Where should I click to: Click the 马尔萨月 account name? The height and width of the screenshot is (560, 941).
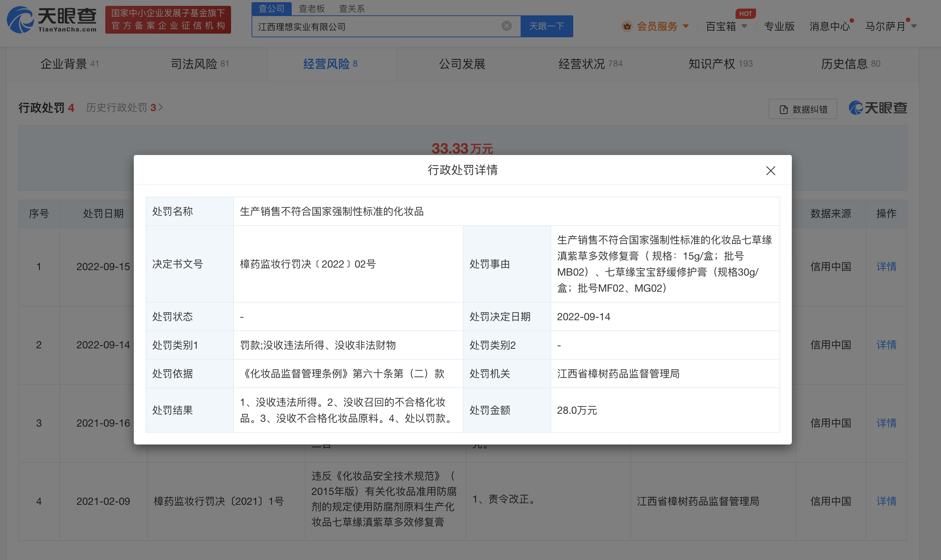pos(885,26)
